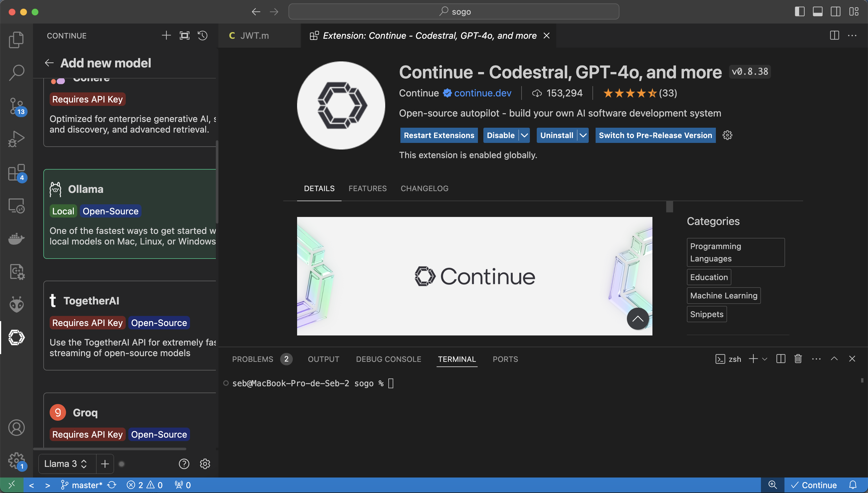Open Continue config gear at sidebar bottom
Viewport: 868px width, 493px height.
tap(205, 463)
